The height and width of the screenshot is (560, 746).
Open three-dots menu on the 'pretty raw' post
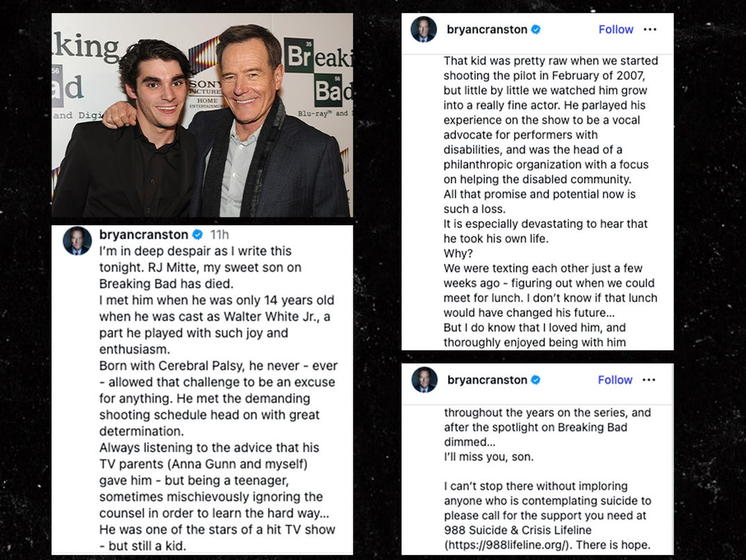coord(650,29)
